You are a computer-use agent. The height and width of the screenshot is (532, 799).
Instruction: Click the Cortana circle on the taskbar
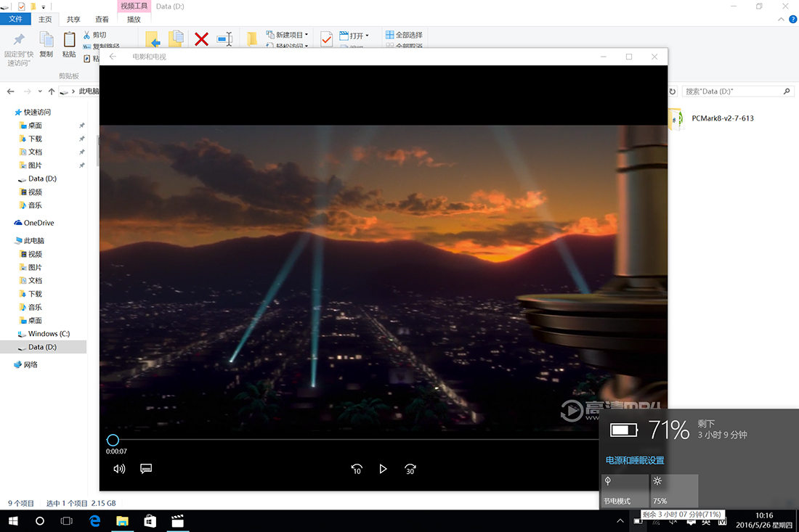pyautogui.click(x=40, y=521)
